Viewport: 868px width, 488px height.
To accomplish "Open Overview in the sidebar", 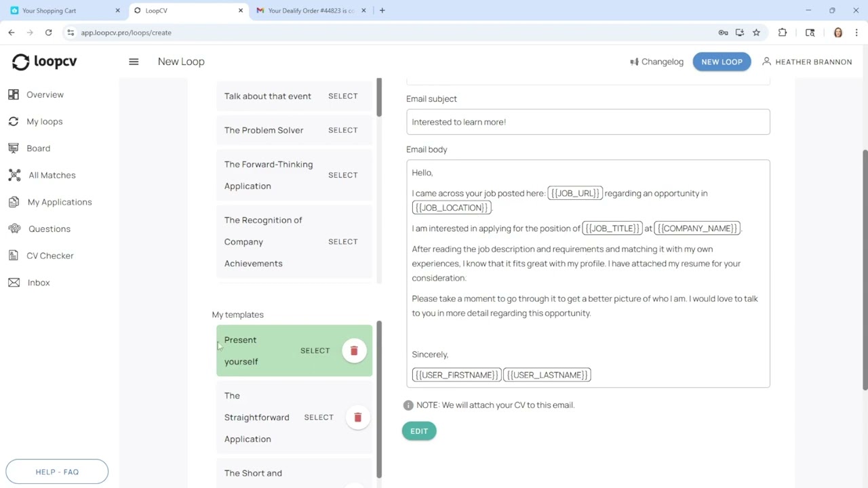I will pos(45,95).
